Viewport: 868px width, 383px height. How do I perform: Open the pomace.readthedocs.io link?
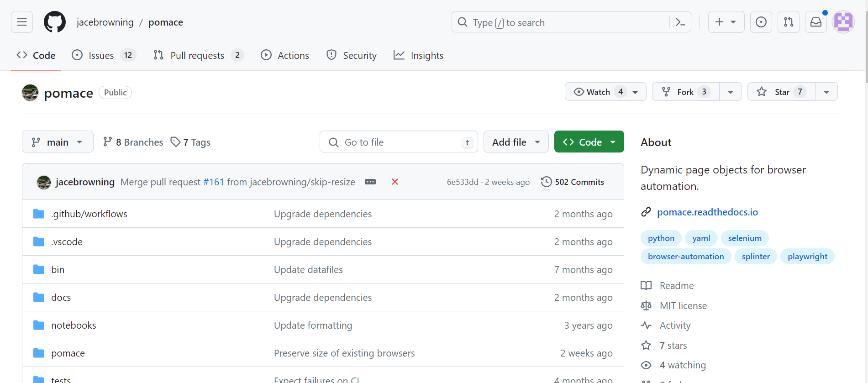point(707,212)
